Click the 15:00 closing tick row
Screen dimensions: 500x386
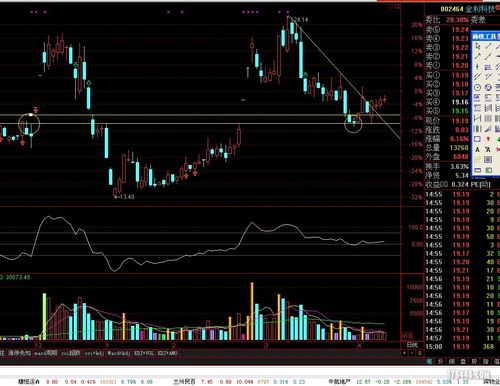click(463, 347)
